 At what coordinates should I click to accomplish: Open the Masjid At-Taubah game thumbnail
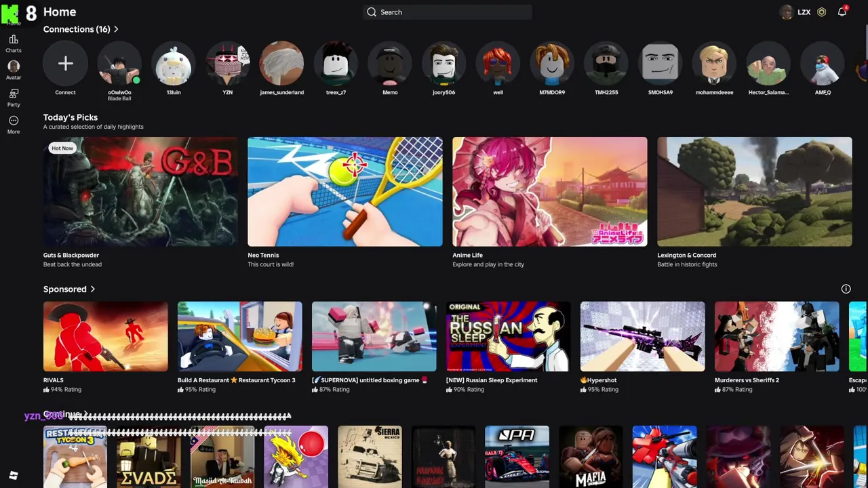(222, 457)
